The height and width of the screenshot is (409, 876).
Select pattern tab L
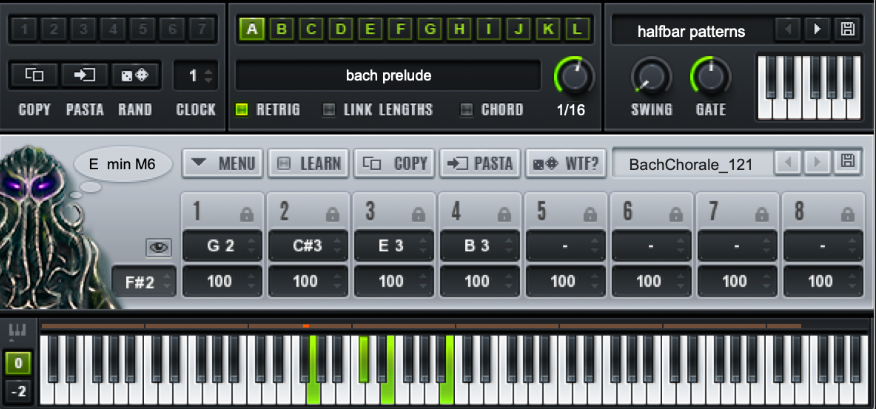(x=577, y=29)
